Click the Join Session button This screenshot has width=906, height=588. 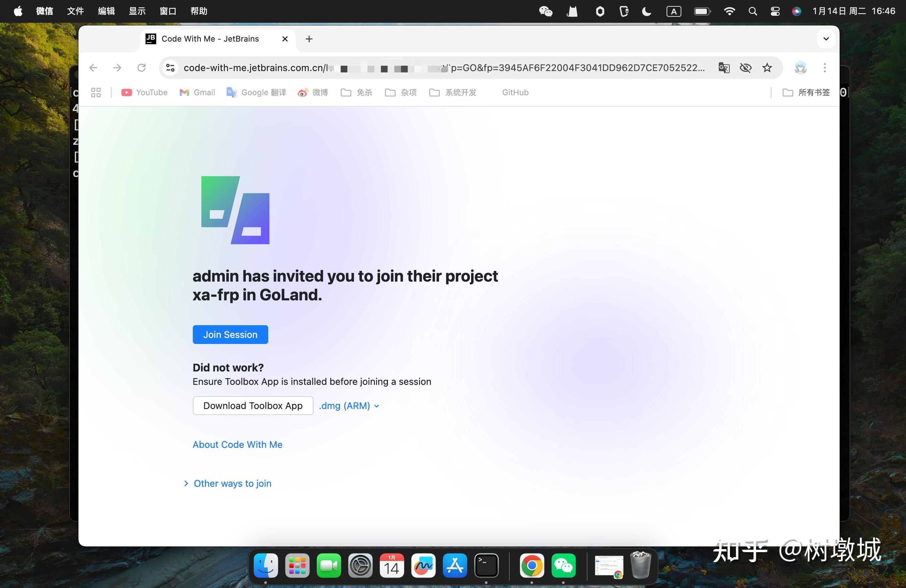click(x=230, y=335)
